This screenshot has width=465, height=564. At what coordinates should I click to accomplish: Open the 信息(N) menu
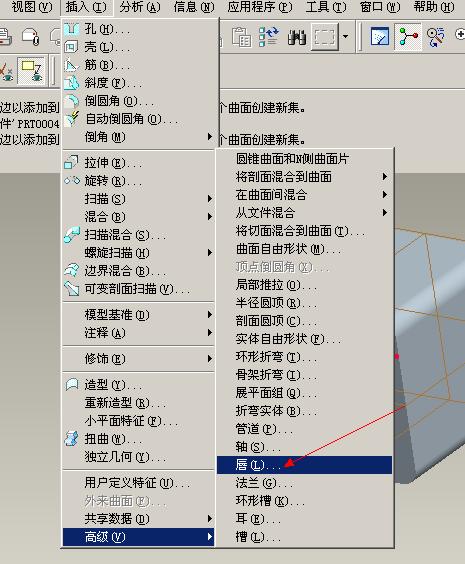click(x=194, y=7)
